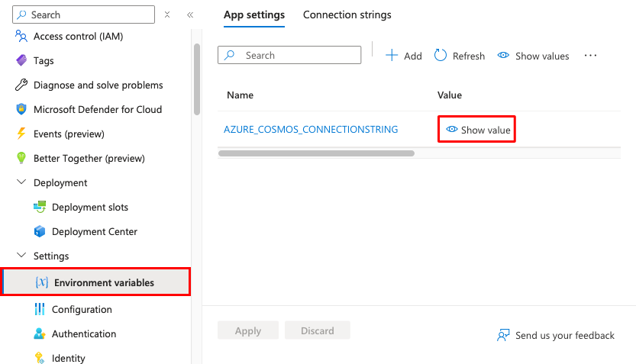Viewport: 636px width, 364px height.
Task: Open Access control (IAM) icon
Action: (21, 36)
